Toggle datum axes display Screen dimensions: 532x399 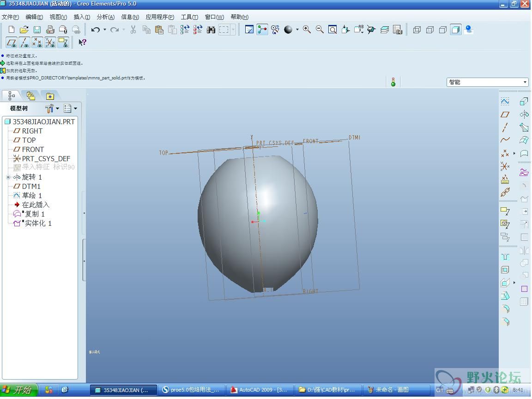tap(24, 42)
